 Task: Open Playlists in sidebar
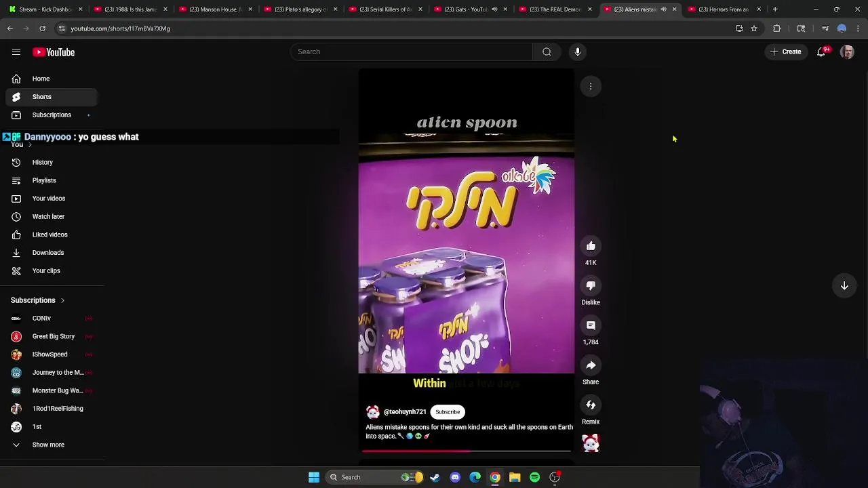52,180
